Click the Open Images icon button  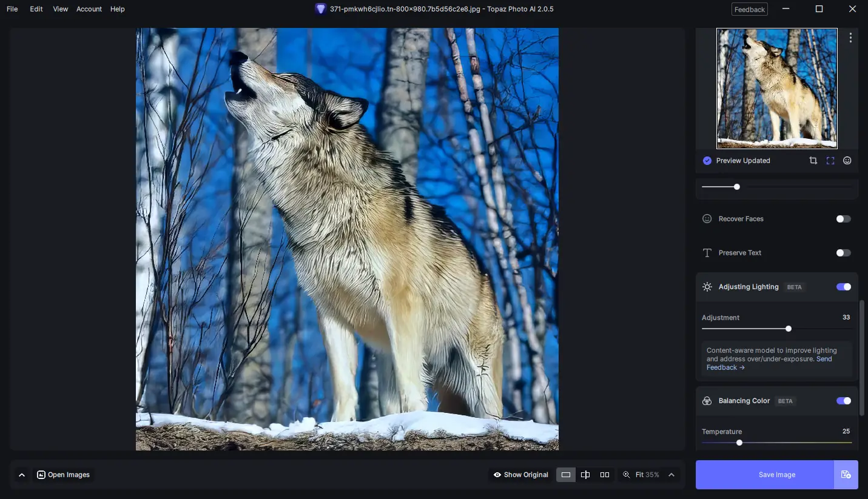coord(41,475)
